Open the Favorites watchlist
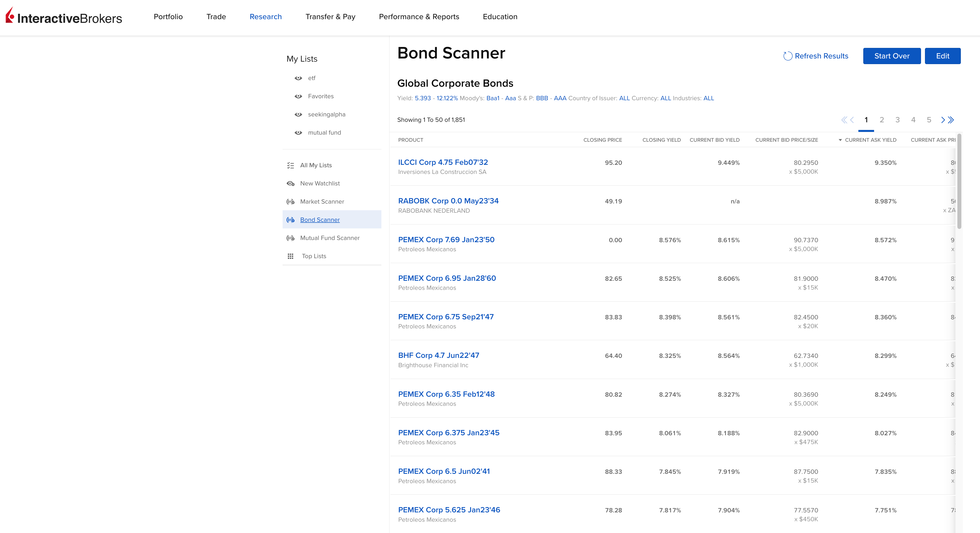 pos(321,97)
